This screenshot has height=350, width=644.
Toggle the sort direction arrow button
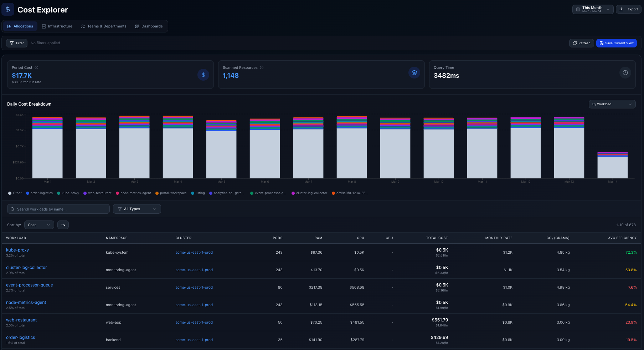tap(63, 225)
